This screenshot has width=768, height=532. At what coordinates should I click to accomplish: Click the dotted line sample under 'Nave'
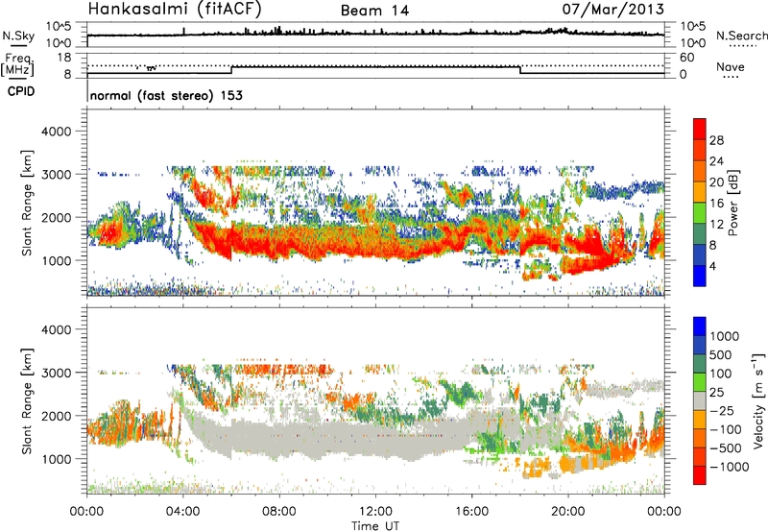pos(731,77)
